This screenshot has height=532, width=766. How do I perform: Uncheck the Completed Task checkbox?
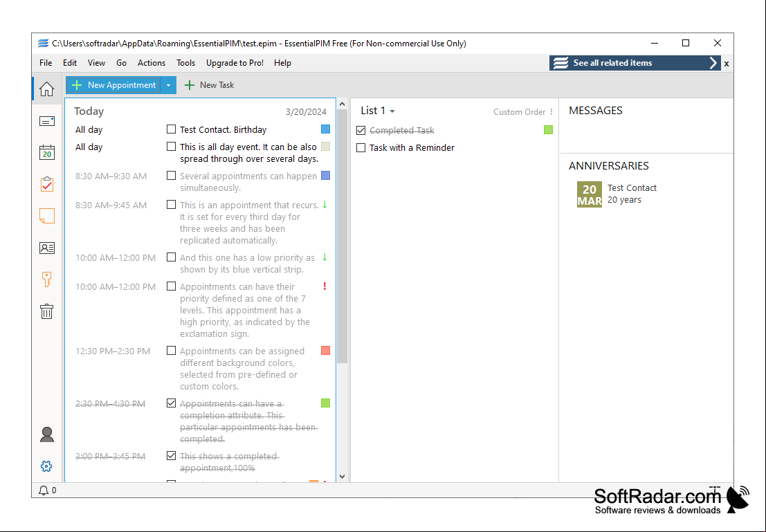point(361,131)
